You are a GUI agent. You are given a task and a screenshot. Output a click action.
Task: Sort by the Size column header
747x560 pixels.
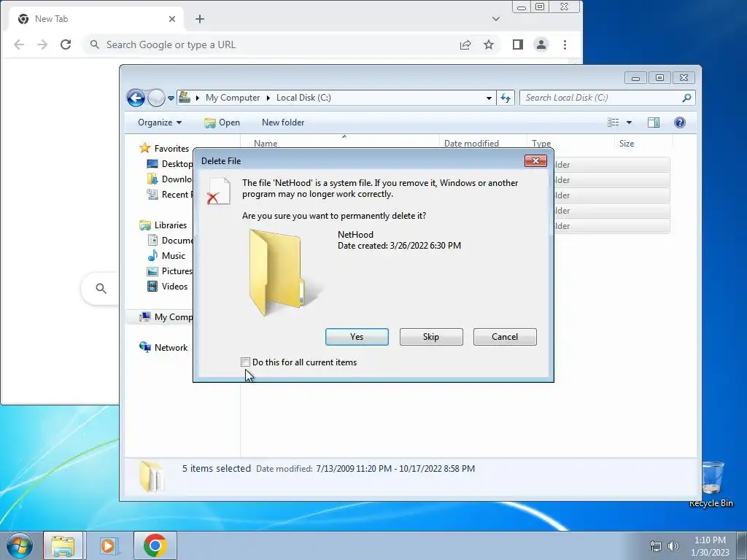[x=627, y=144]
